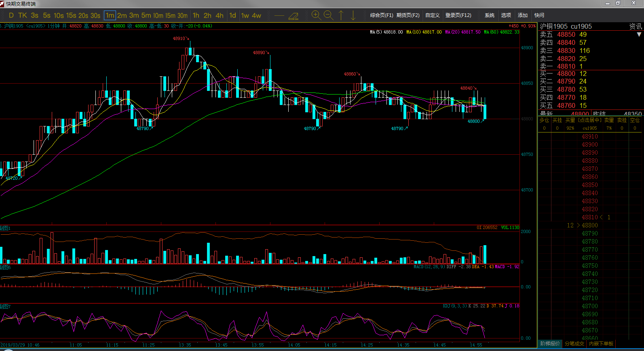Open the 资讯 news link
This screenshot has width=644, height=351.
[636, 26]
